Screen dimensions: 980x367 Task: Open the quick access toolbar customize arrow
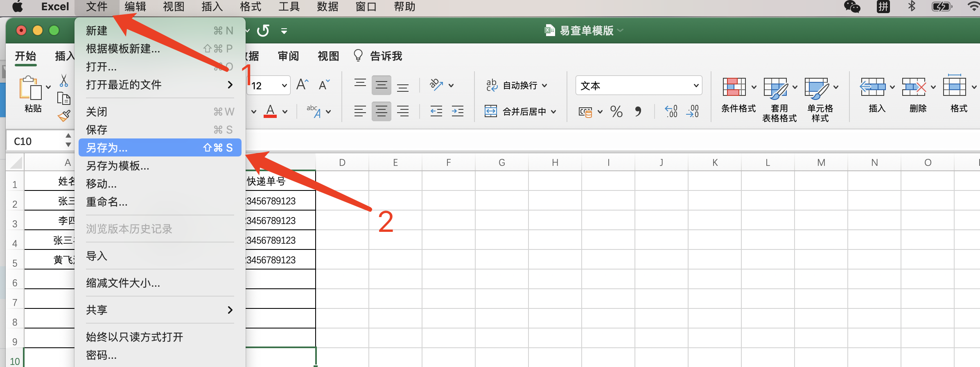(284, 31)
